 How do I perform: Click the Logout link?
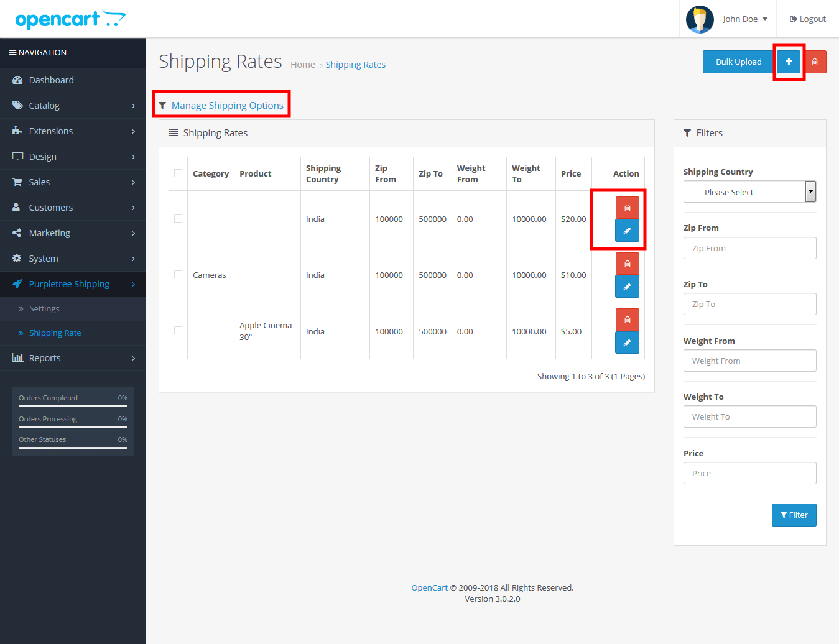(x=808, y=19)
